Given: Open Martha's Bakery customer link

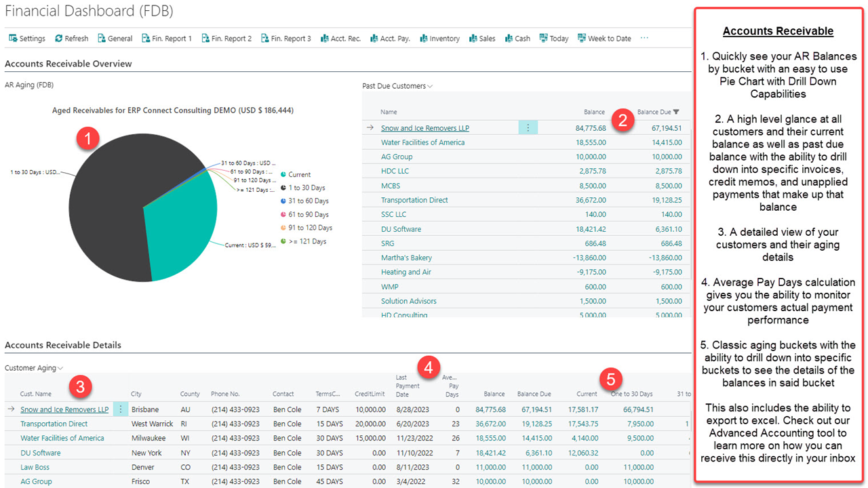Looking at the screenshot, I should 406,258.
